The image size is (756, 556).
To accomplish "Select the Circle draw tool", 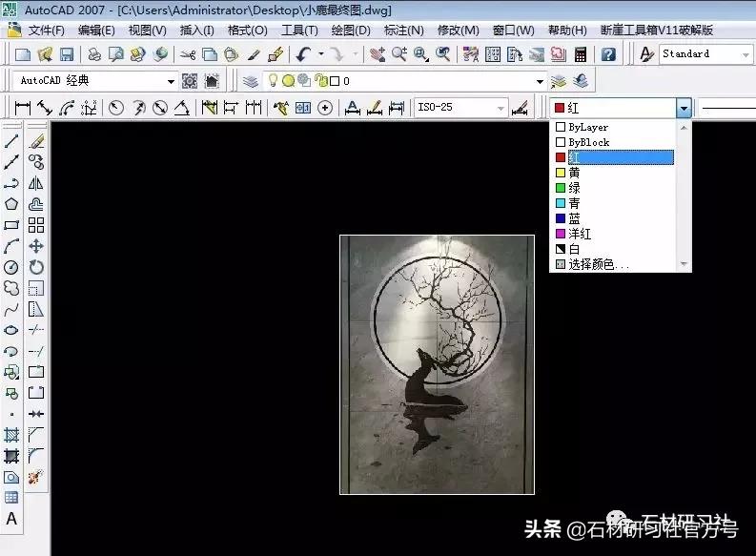I will [11, 267].
